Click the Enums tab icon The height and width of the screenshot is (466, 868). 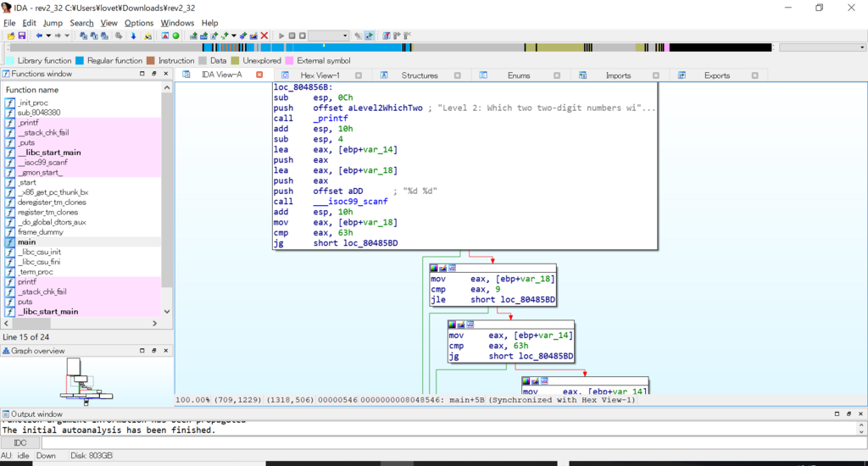coord(483,75)
